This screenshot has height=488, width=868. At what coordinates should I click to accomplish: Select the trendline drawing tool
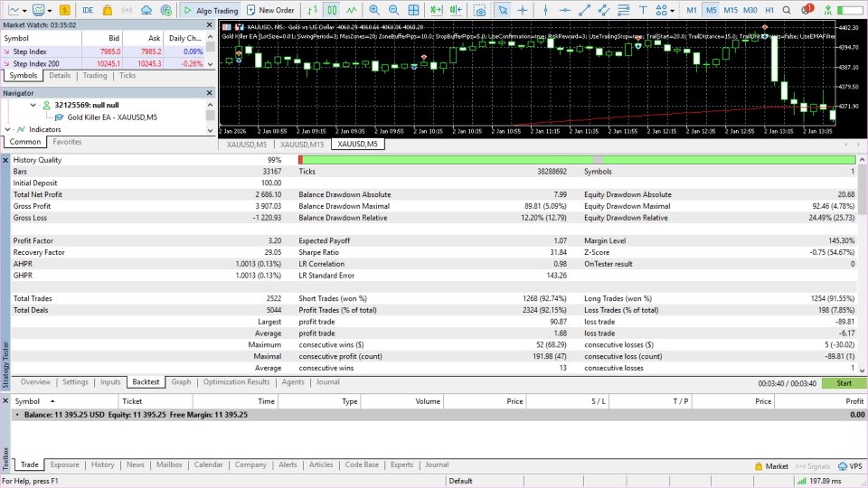click(584, 10)
